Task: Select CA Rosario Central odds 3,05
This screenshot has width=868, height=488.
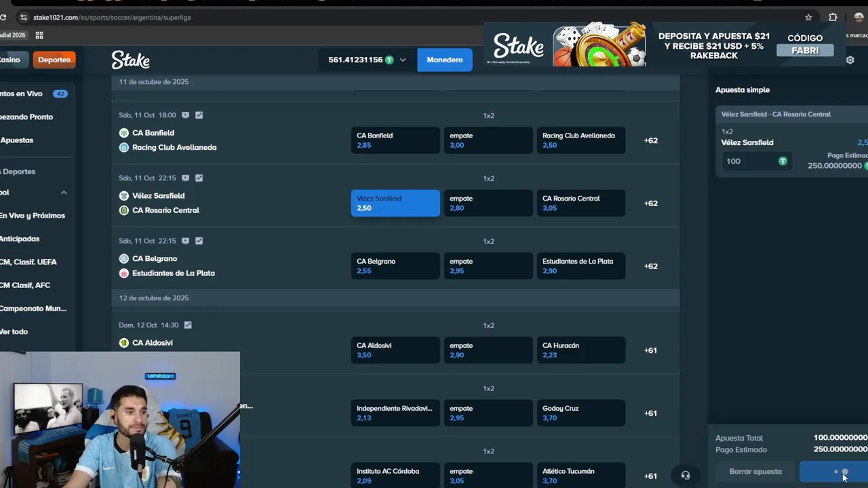Action: pyautogui.click(x=581, y=203)
